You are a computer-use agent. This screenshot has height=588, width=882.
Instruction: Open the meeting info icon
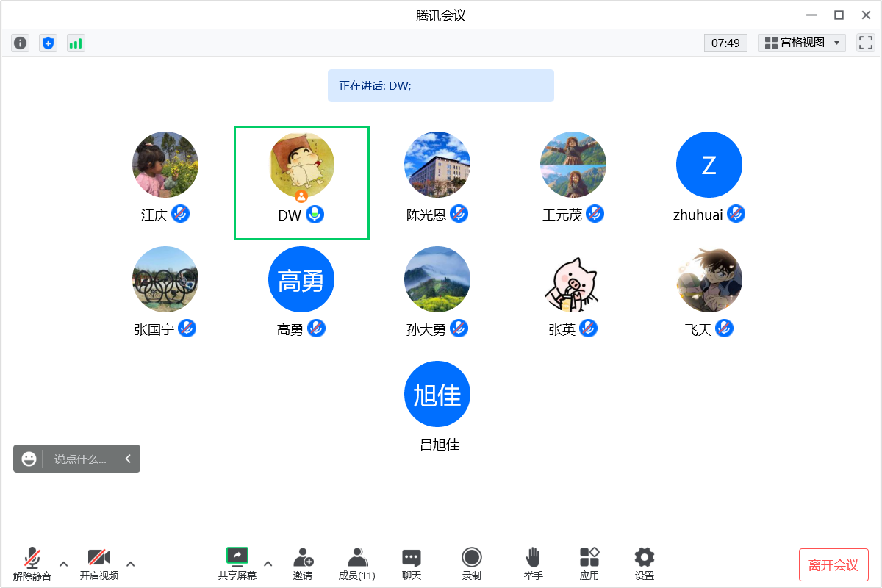click(21, 43)
